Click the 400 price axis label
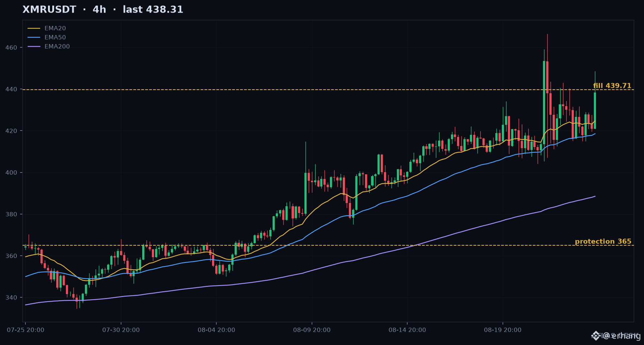Image resolution: width=644 pixels, height=345 pixels. pyautogui.click(x=11, y=172)
